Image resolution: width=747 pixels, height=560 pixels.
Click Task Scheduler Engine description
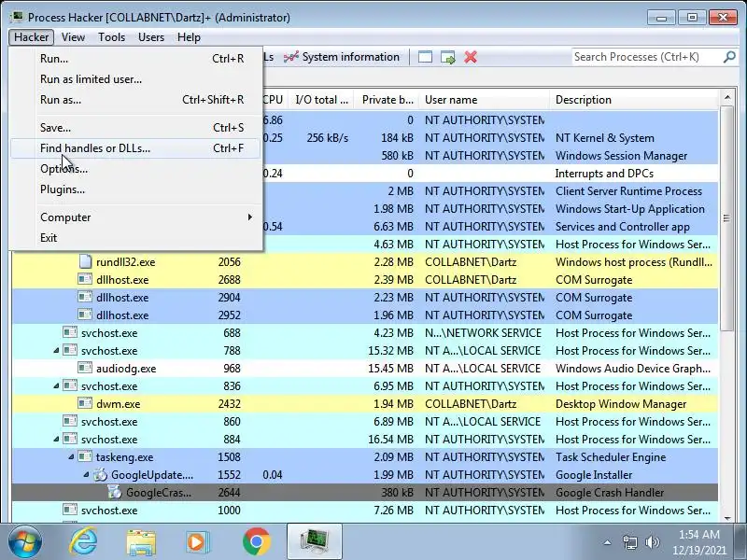pos(611,457)
